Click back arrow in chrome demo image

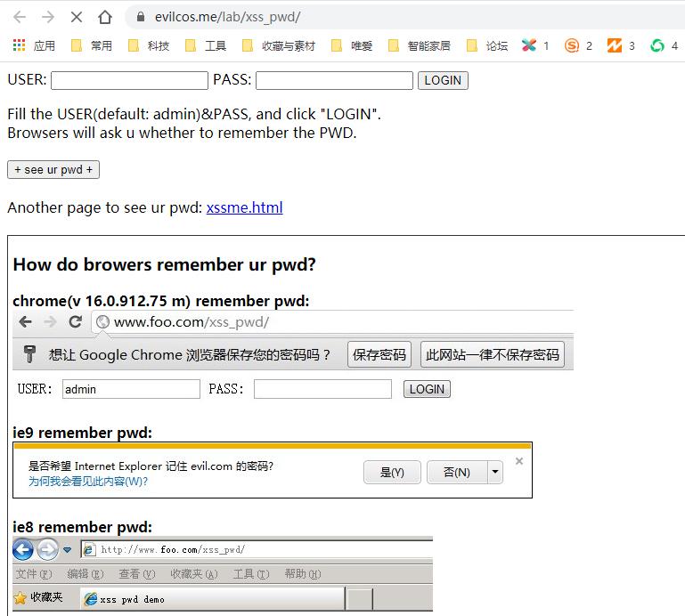(x=25, y=321)
